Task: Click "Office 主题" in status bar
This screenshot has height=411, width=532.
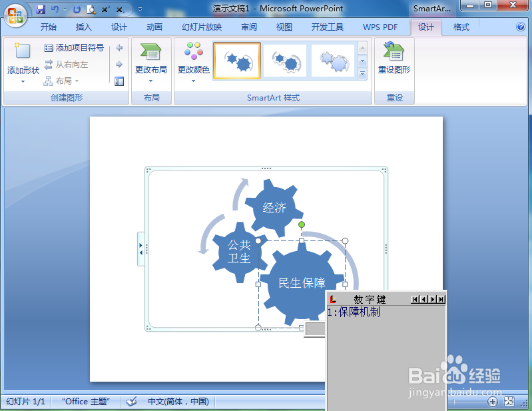Action: click(85, 402)
